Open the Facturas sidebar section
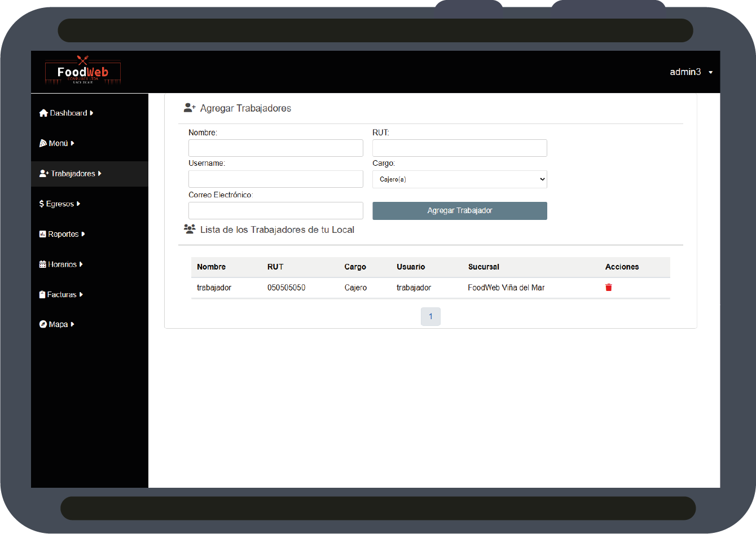 point(61,294)
